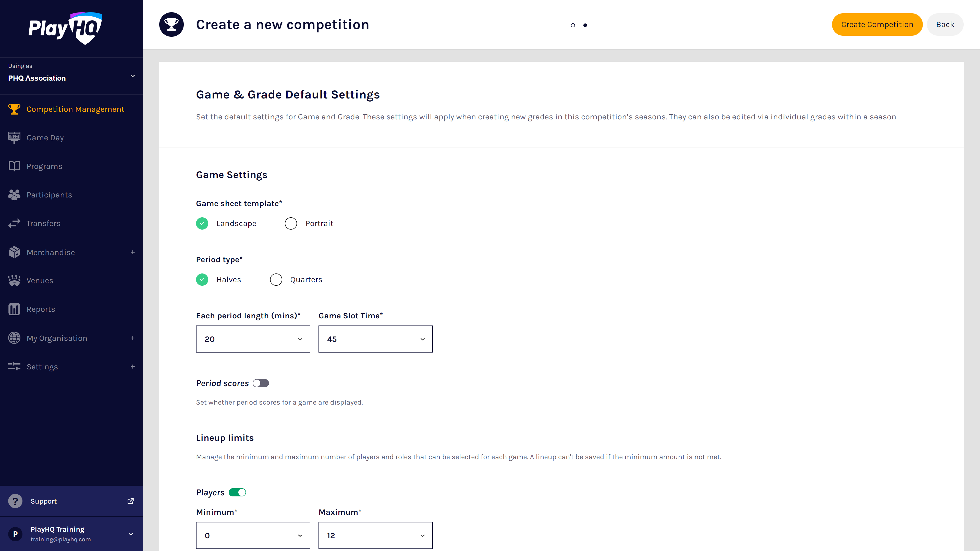The image size is (980, 551).
Task: Choose the Portrait game sheet template
Action: 291,223
